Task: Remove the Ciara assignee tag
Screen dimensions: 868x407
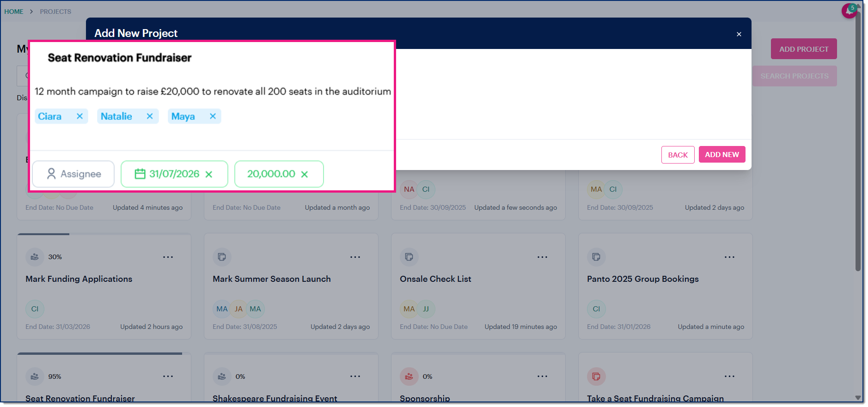Action: click(79, 116)
